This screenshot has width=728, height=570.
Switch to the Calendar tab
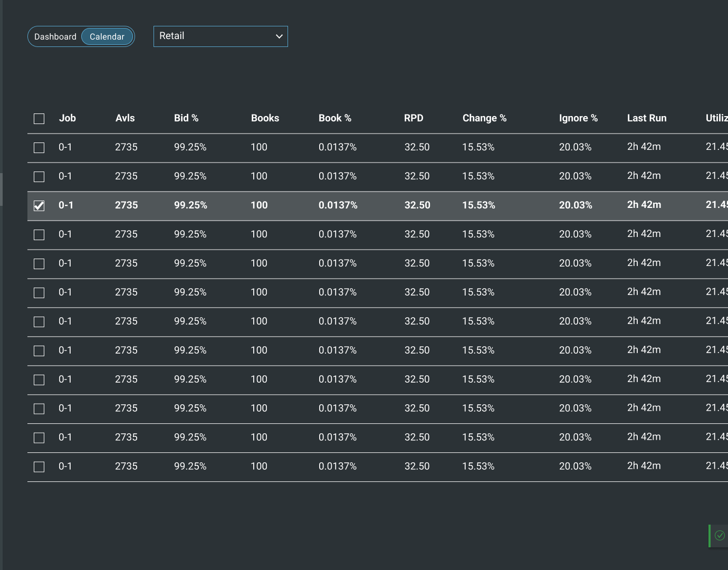[x=107, y=37]
